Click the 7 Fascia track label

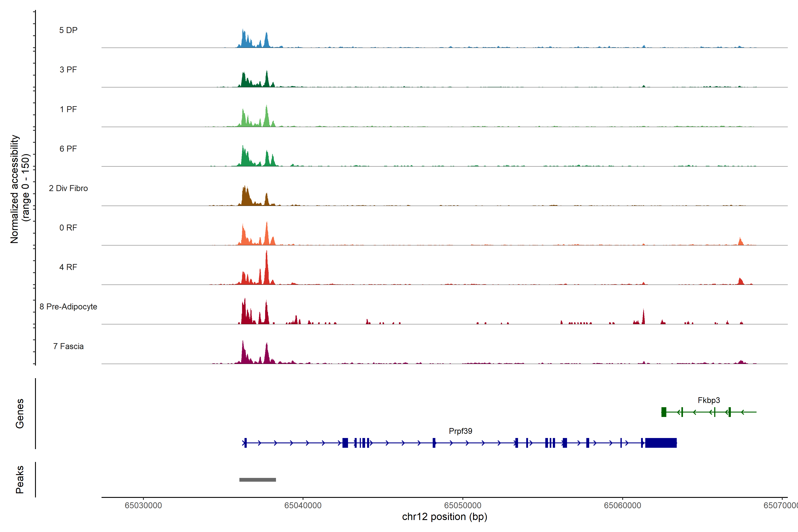pos(68,346)
